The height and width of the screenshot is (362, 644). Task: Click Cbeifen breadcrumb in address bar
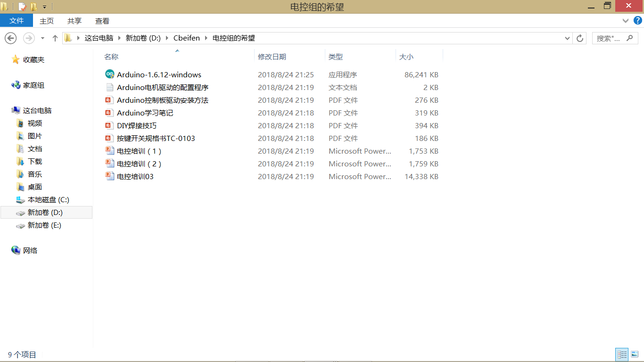[187, 38]
